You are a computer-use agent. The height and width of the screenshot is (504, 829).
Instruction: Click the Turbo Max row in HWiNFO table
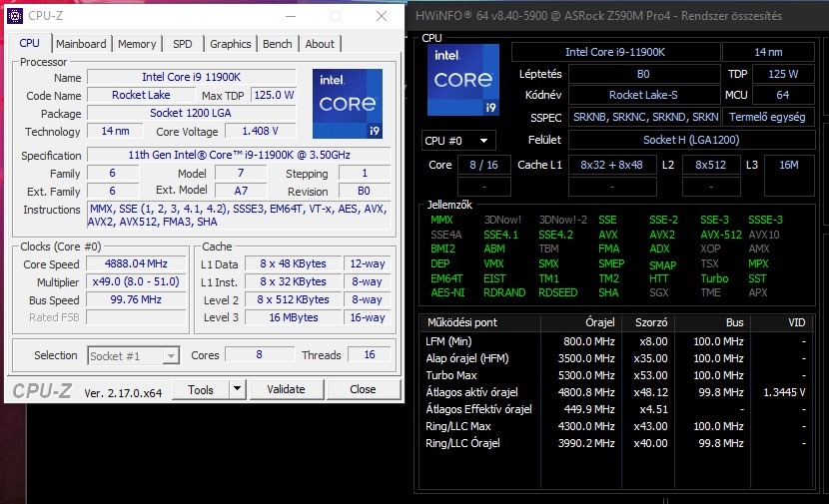[616, 375]
